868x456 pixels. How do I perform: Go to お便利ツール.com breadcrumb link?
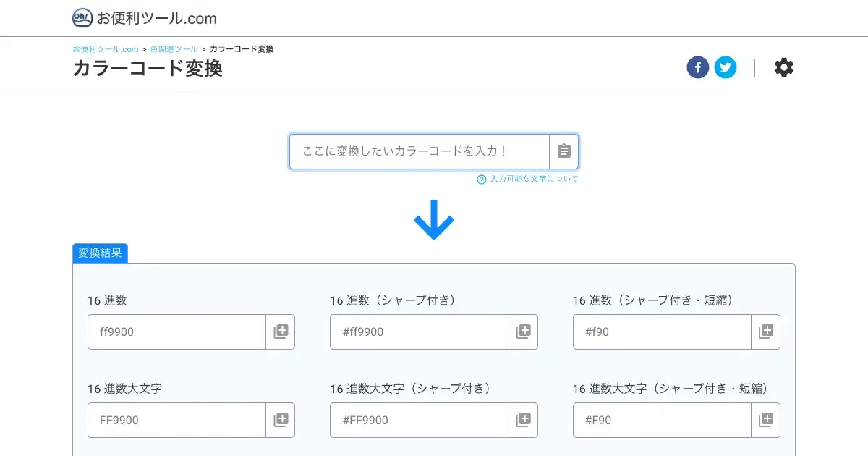pos(105,49)
